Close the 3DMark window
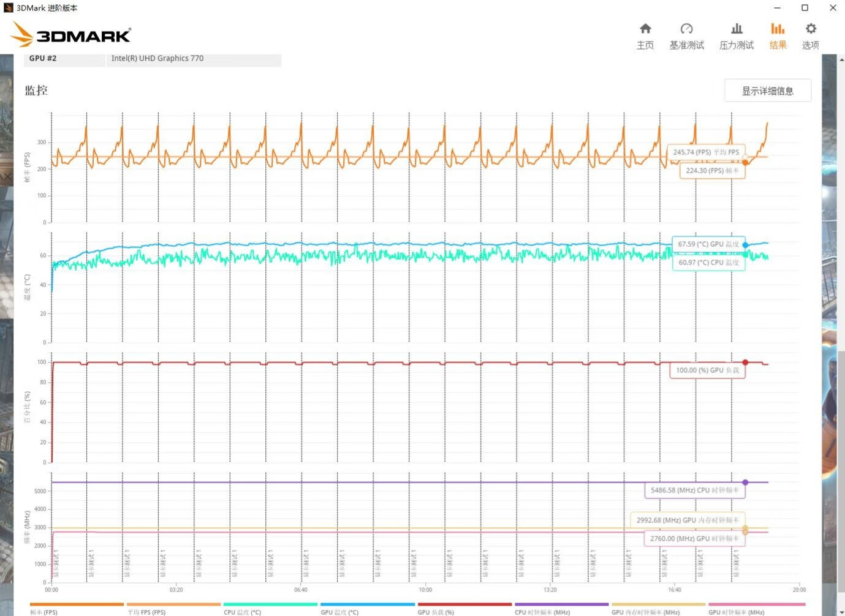This screenshot has width=845, height=616. tap(833, 8)
